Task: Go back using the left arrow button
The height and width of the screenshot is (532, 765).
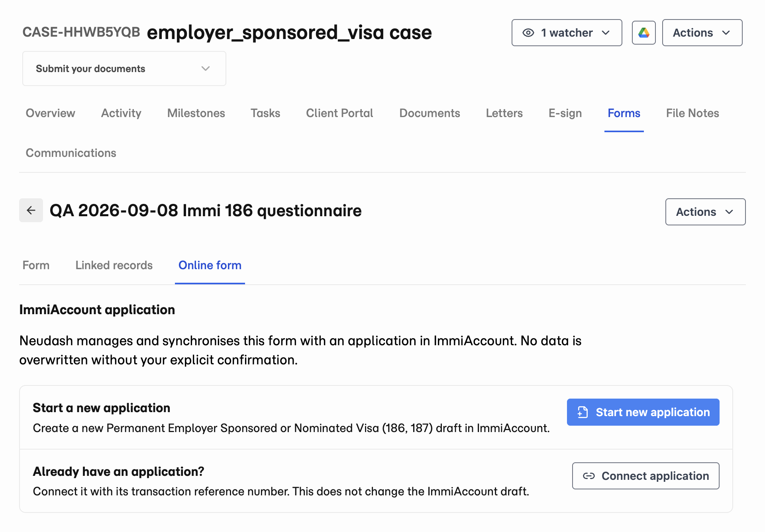Action: point(31,210)
